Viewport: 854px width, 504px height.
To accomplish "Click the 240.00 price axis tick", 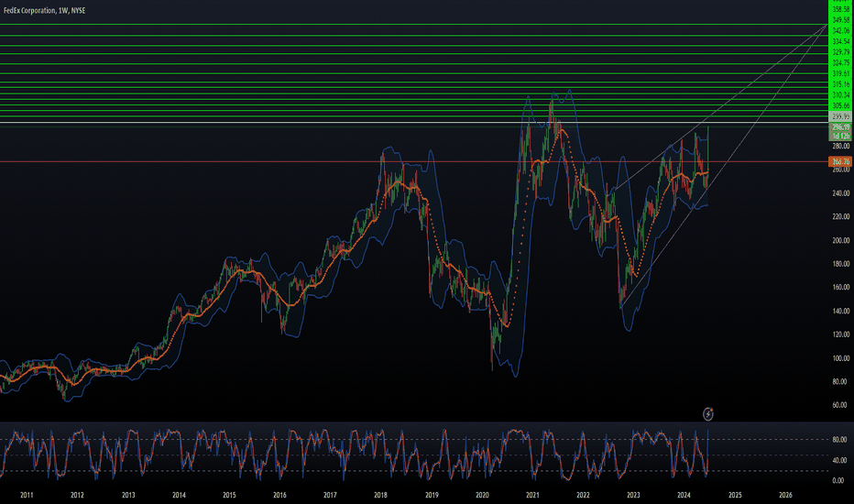I will [x=841, y=192].
